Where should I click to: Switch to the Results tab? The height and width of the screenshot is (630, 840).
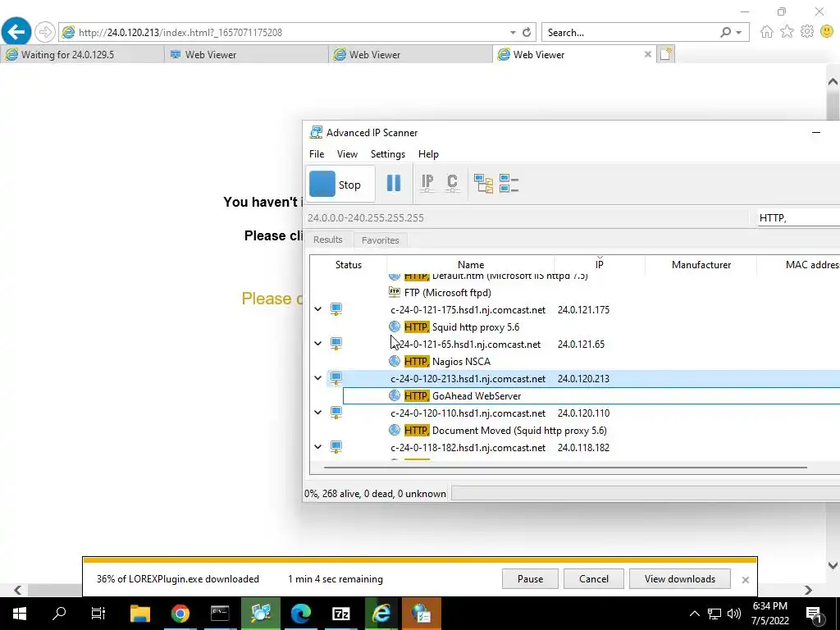tap(328, 240)
